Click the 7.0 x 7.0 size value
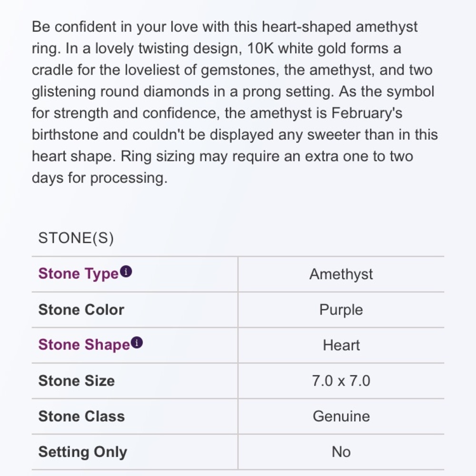The image size is (476, 476). click(341, 381)
